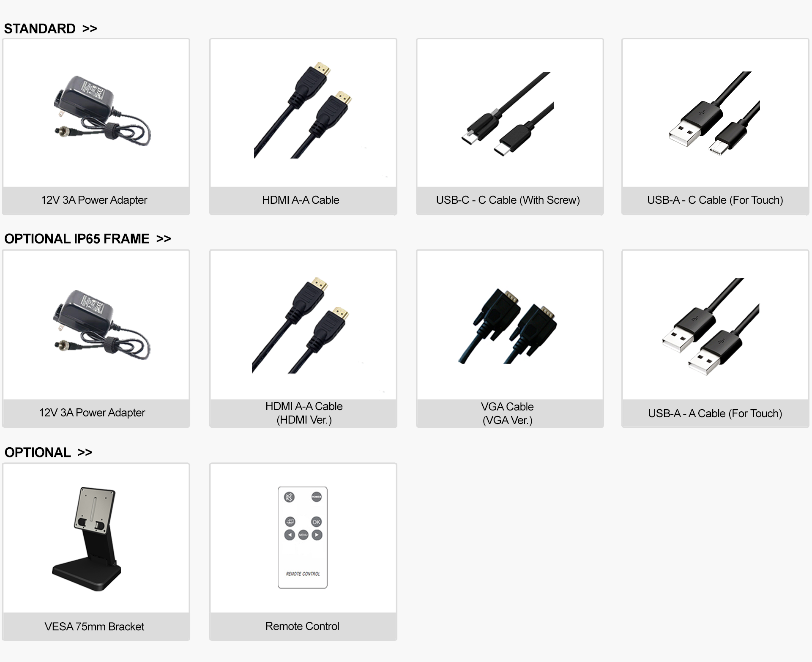Click the IP65 12V 3A Power Adapter caption
The image size is (812, 662).
point(92,413)
